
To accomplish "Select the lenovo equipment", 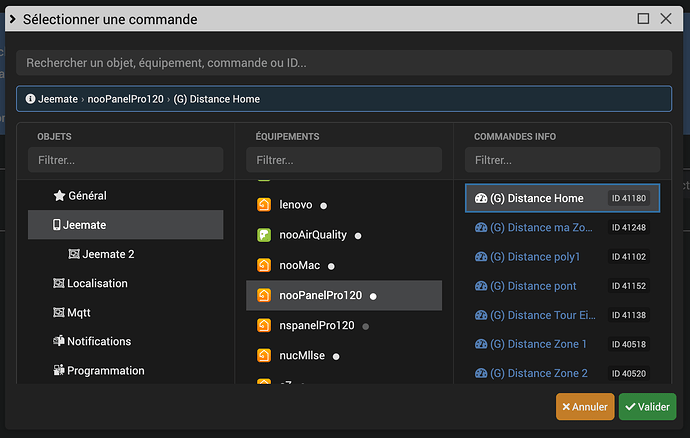I will 344,205.
